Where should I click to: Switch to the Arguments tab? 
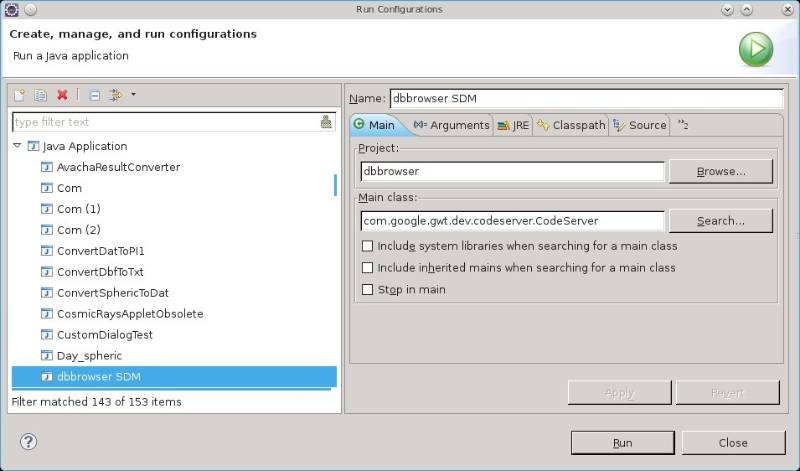pos(451,125)
